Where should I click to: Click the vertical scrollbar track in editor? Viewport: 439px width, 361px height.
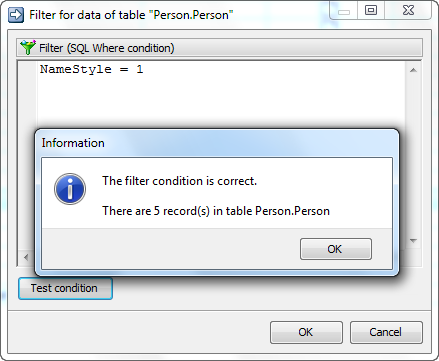coord(413,100)
